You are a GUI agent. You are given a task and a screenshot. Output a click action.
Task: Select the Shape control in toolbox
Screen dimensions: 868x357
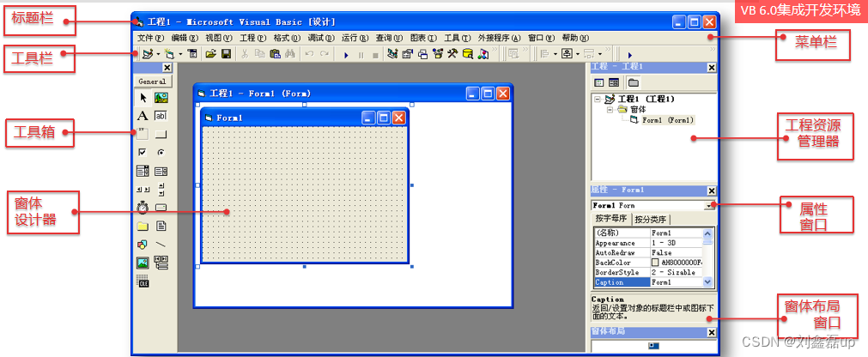[143, 244]
